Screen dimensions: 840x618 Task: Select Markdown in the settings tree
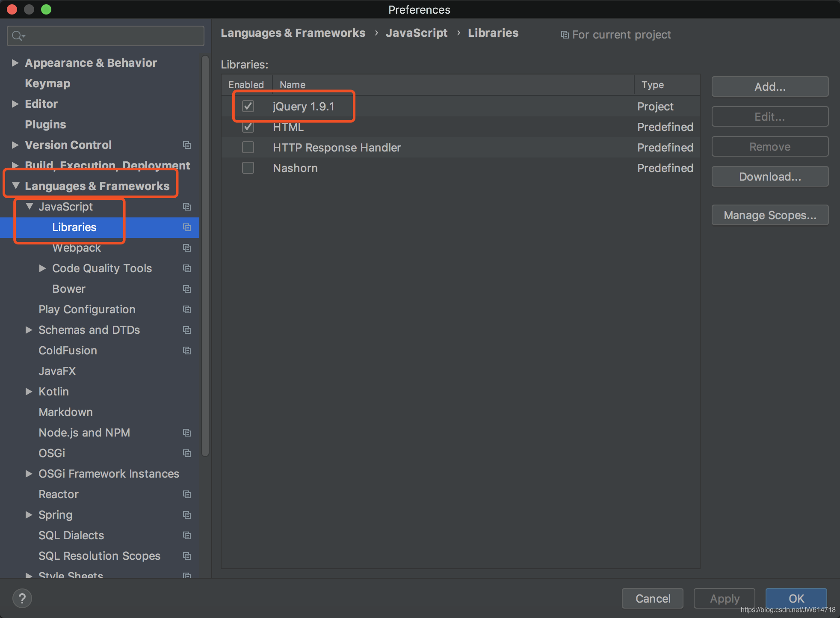click(65, 412)
